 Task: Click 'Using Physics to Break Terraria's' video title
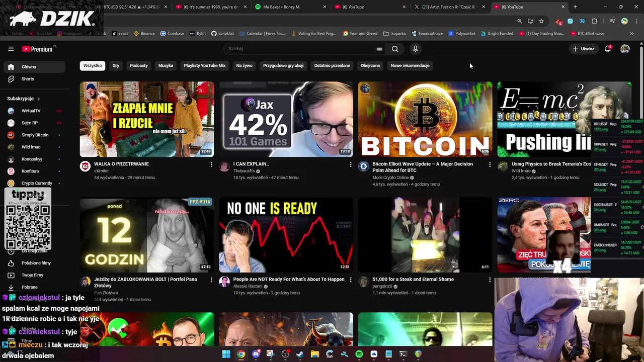tap(551, 164)
